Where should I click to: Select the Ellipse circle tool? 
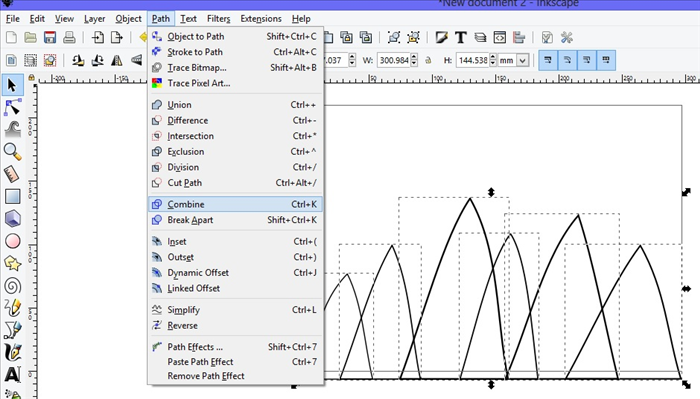[x=12, y=241]
